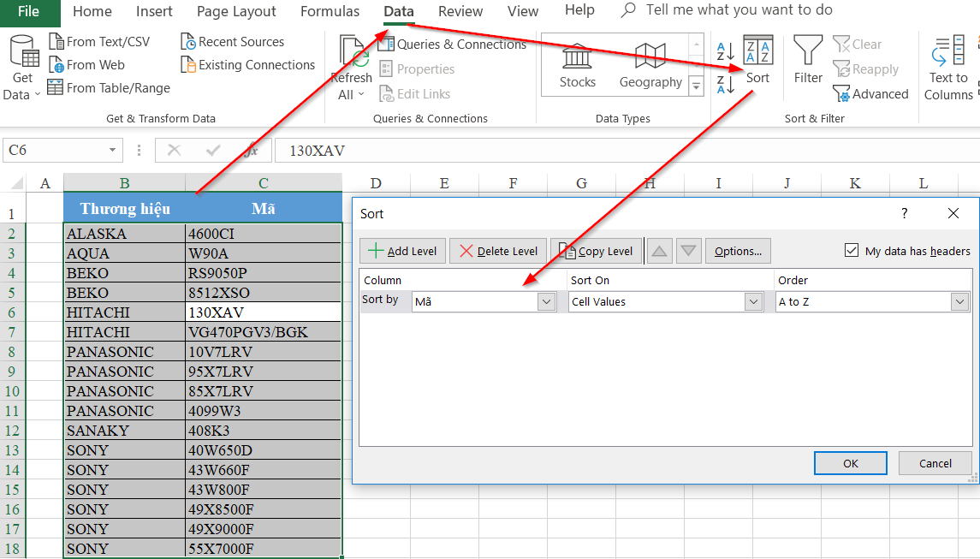
Task: Click the Insert Function fx icon
Action: [251, 150]
